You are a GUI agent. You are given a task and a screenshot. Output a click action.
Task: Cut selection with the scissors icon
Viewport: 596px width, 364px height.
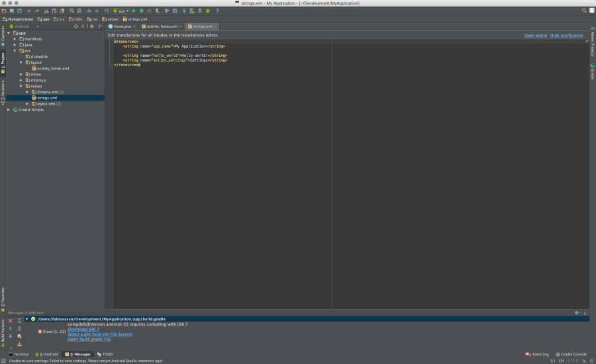(x=46, y=11)
